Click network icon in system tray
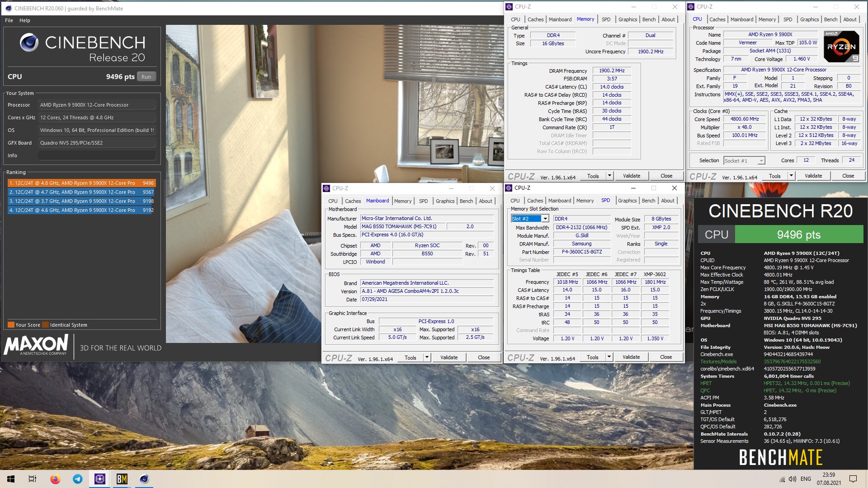 [x=782, y=479]
